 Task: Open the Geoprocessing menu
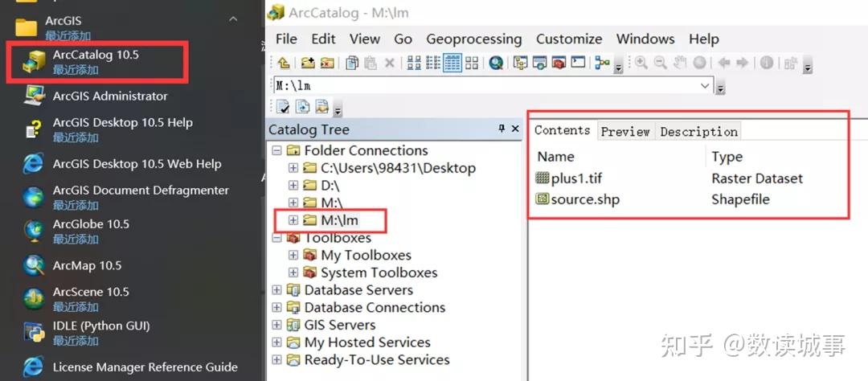[x=473, y=39]
